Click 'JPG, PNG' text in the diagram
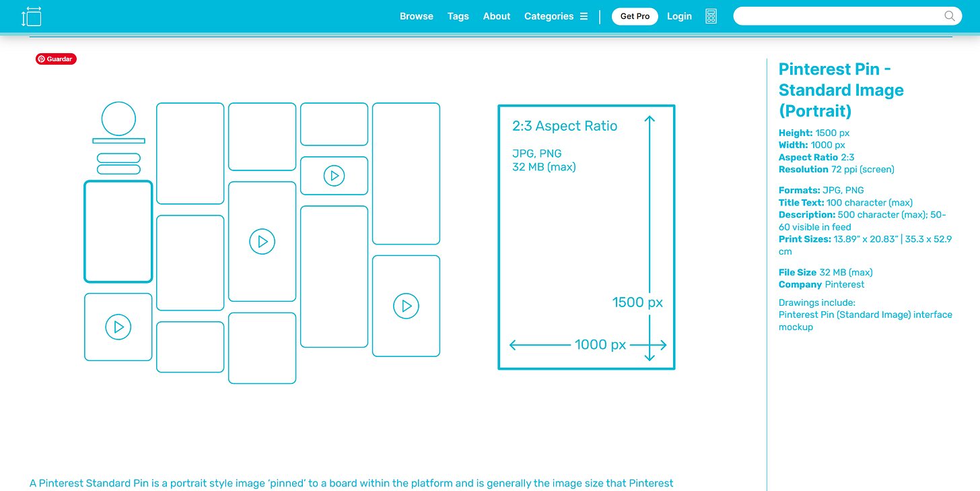 point(536,154)
